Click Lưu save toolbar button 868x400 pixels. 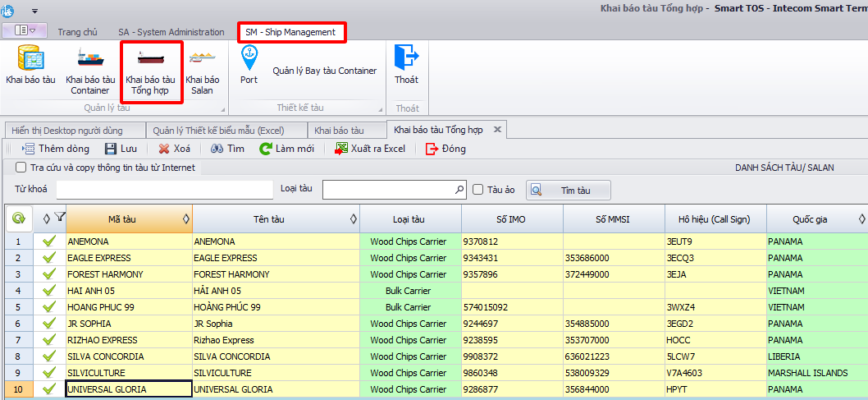click(x=121, y=149)
